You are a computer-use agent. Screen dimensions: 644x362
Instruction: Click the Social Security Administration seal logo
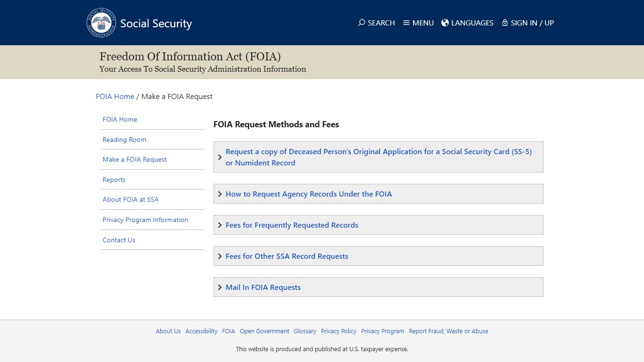pos(101,23)
